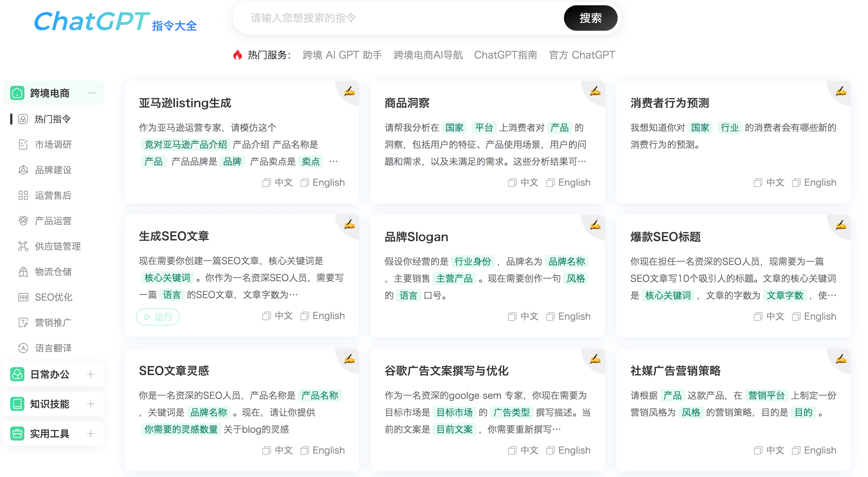Expand the 知识技能 section
Screen dimensions: 868x477
click(91, 404)
